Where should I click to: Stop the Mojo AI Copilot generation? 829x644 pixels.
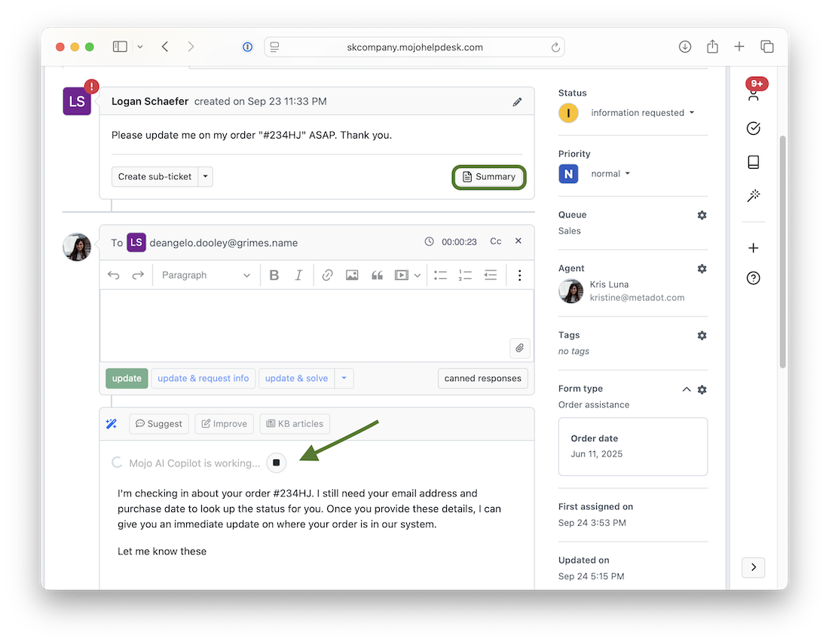pos(277,462)
